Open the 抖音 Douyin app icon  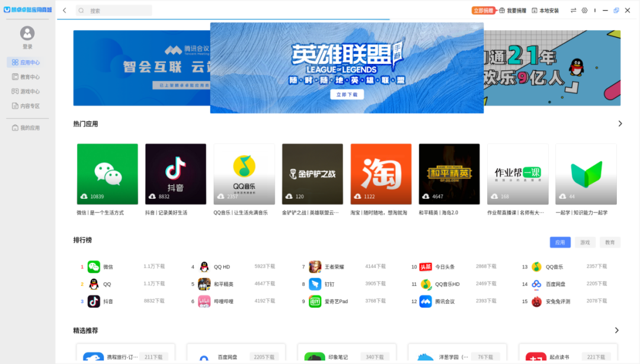(x=175, y=173)
